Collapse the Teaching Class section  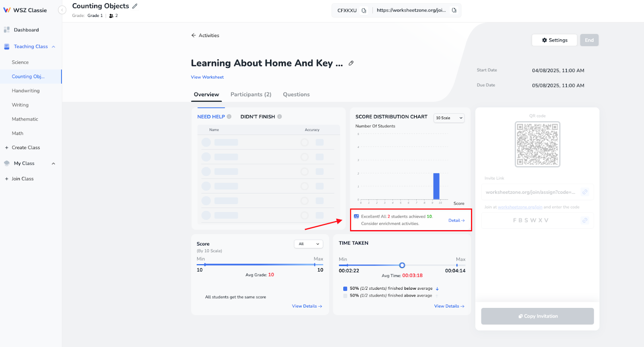[54, 47]
